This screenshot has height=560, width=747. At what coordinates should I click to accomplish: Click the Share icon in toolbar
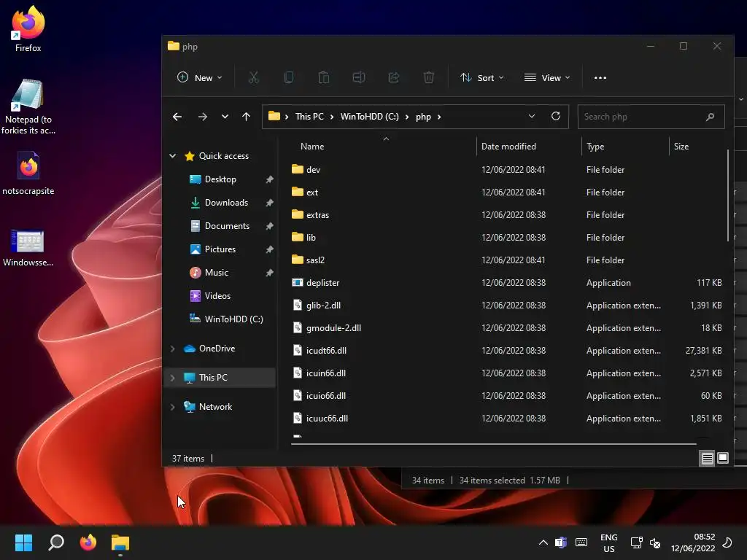click(393, 77)
